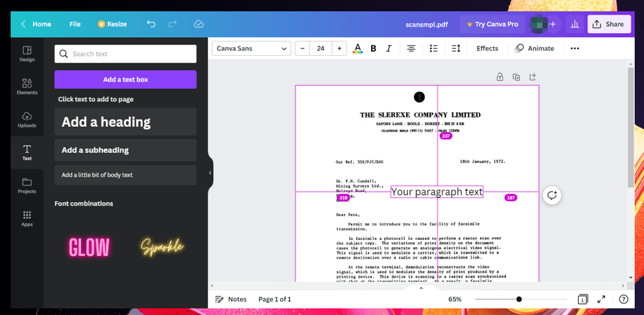
Task: Undo the last action
Action: [x=151, y=25]
